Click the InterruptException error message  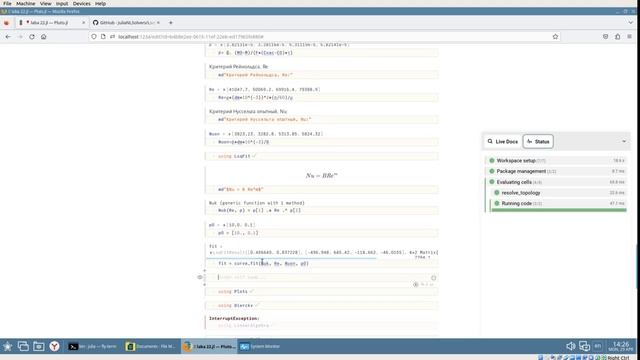pos(234,318)
